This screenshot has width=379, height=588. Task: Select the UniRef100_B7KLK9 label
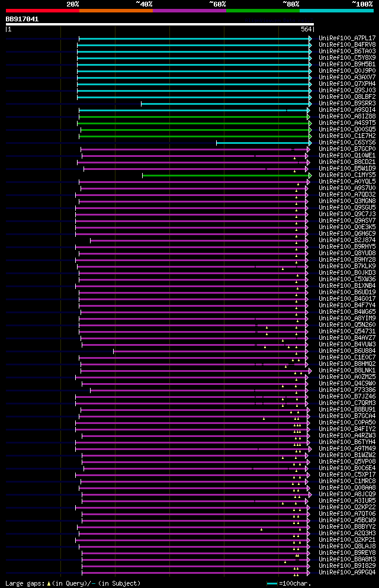(x=347, y=266)
